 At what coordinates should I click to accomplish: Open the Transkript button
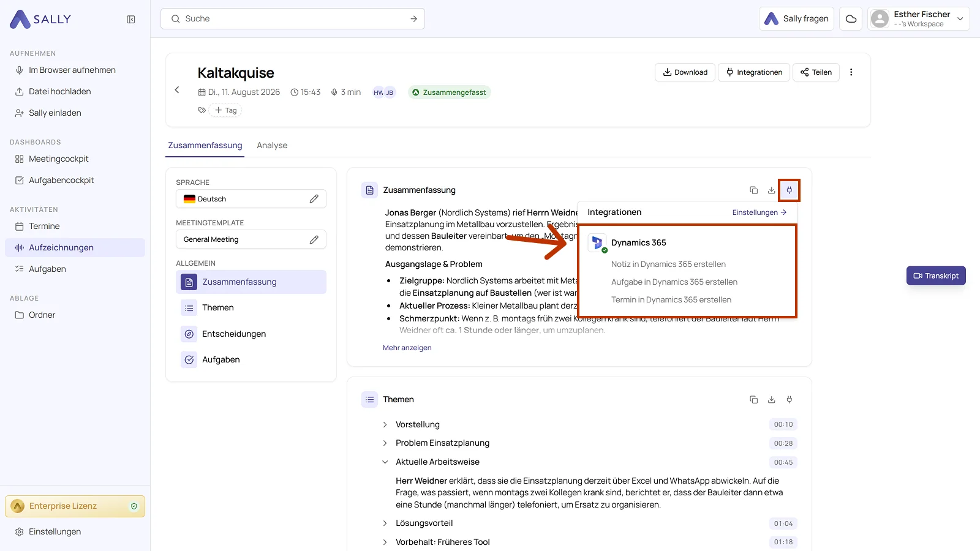pyautogui.click(x=936, y=276)
